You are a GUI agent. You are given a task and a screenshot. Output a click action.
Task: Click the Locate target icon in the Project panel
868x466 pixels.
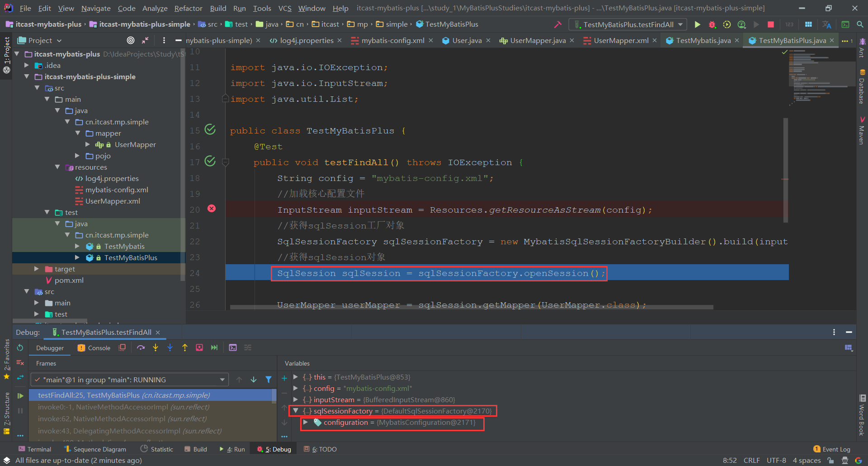tap(131, 40)
